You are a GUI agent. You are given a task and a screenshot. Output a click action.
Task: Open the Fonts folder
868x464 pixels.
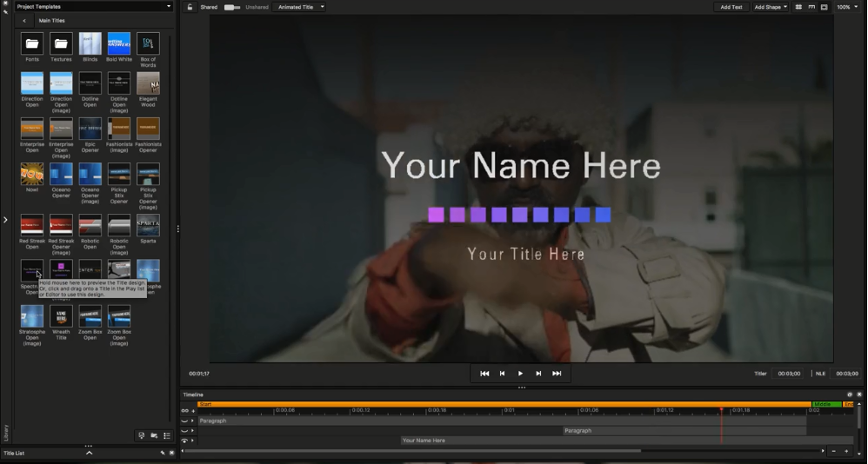[x=32, y=44]
